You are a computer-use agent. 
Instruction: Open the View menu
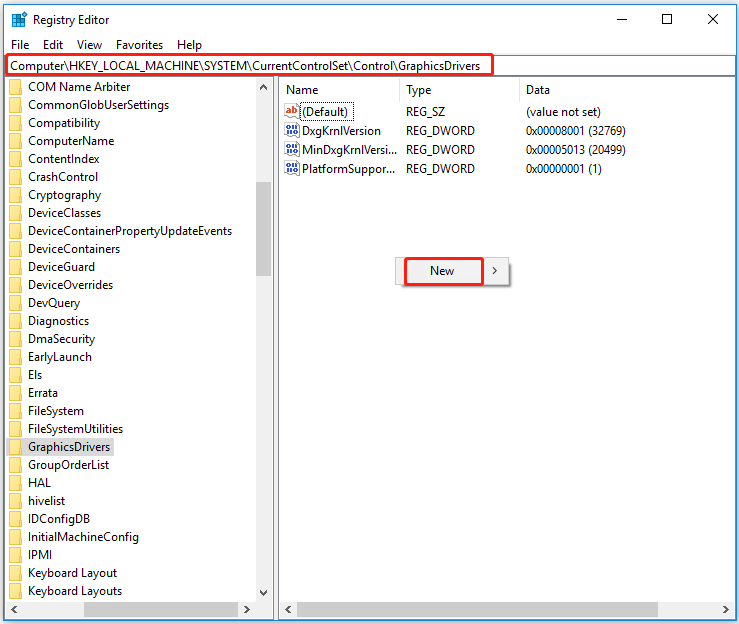point(89,45)
